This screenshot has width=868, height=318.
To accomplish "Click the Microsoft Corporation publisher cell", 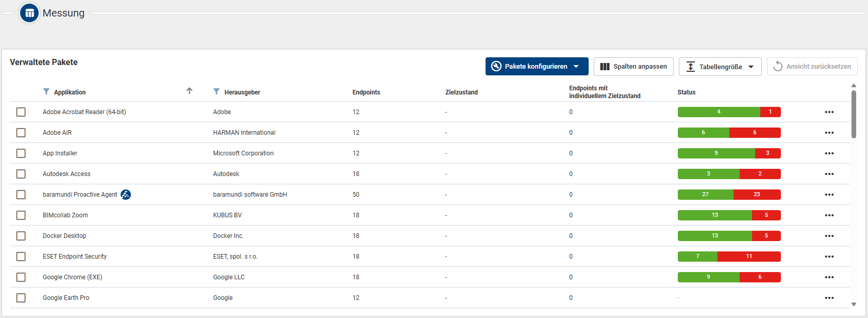I will tap(243, 153).
